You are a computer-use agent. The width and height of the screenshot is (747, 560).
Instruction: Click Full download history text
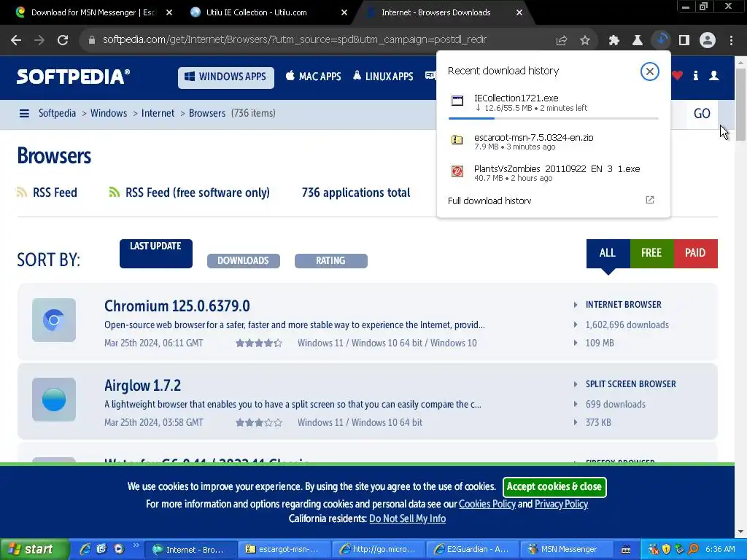(x=489, y=201)
